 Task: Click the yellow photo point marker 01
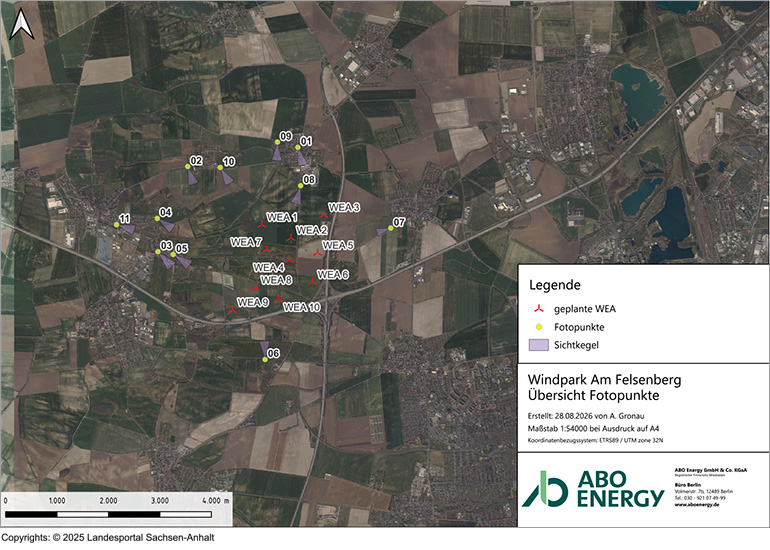298,147
